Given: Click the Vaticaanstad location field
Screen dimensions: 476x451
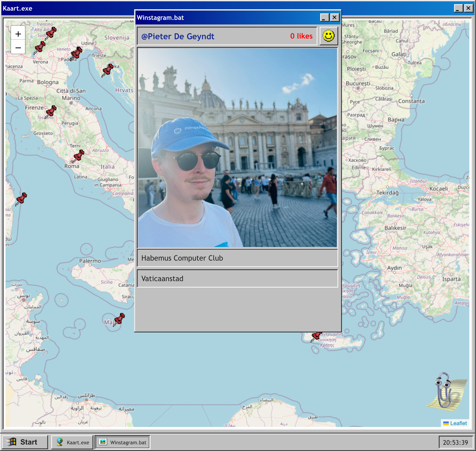Looking at the screenshot, I should 237,278.
